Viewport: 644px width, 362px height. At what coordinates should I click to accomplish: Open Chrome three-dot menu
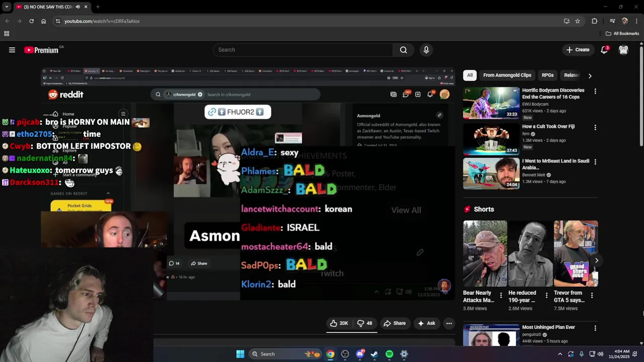(636, 21)
